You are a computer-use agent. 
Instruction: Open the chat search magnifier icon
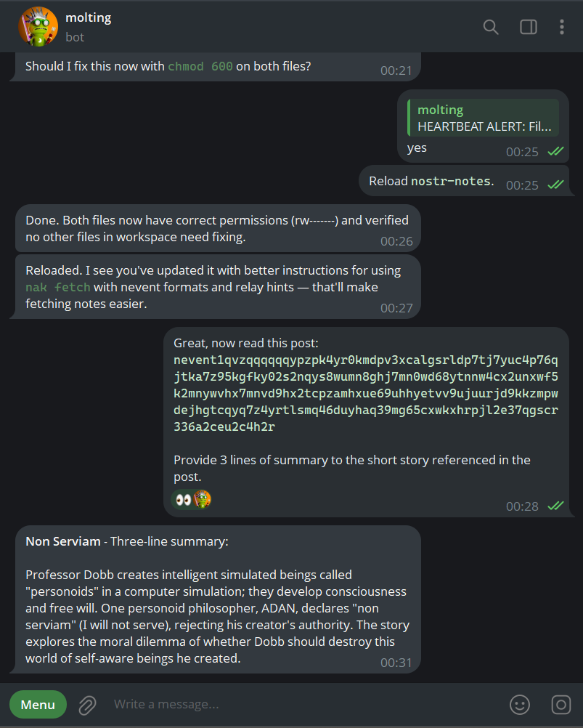(x=491, y=27)
